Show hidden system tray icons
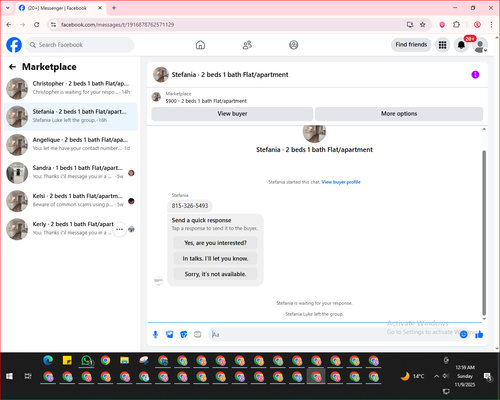Image resolution: width=500 pixels, height=400 pixels. coord(436,376)
